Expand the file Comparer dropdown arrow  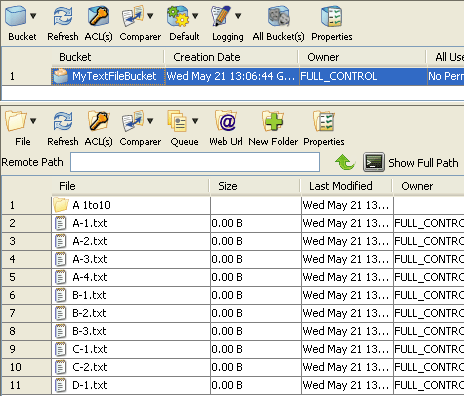[x=150, y=121]
